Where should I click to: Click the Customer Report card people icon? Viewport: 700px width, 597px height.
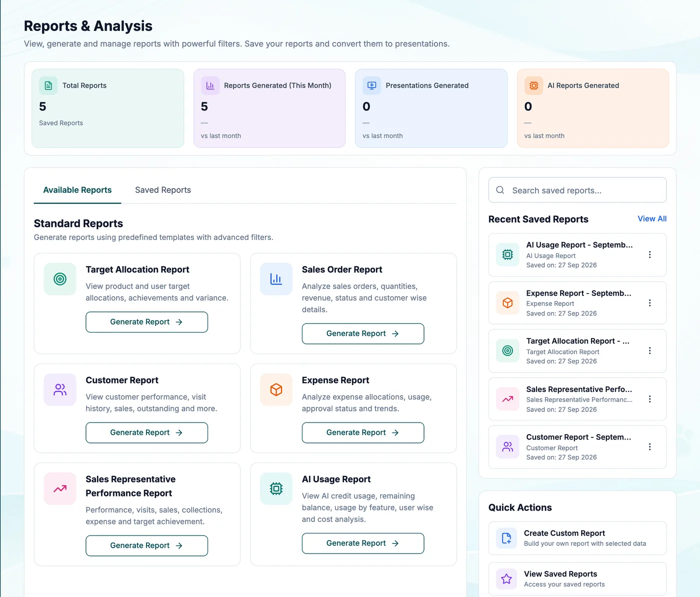60,389
